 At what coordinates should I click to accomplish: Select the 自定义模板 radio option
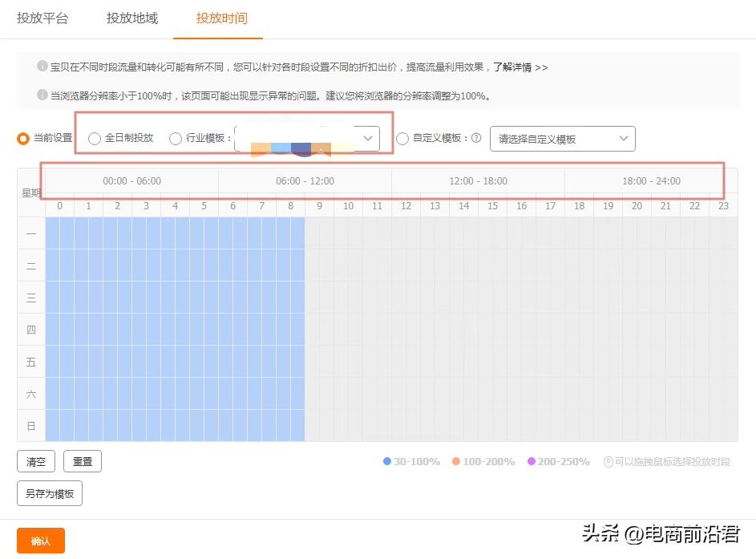click(x=402, y=138)
